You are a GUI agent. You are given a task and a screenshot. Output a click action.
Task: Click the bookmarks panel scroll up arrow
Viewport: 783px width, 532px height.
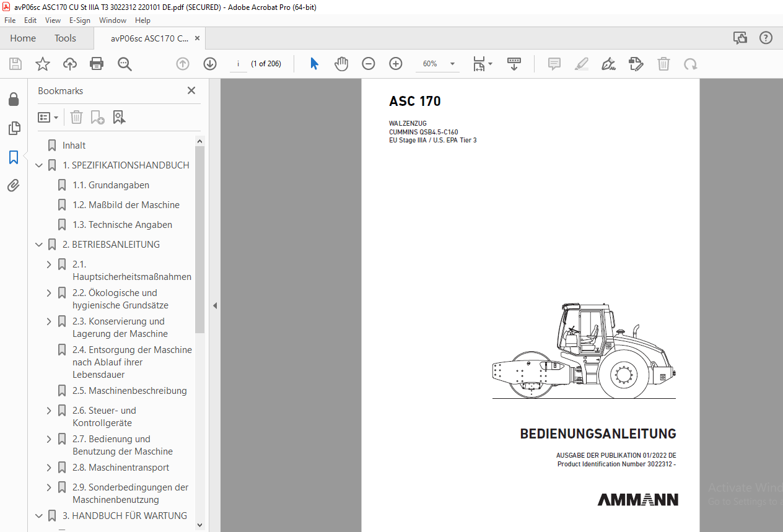click(199, 141)
